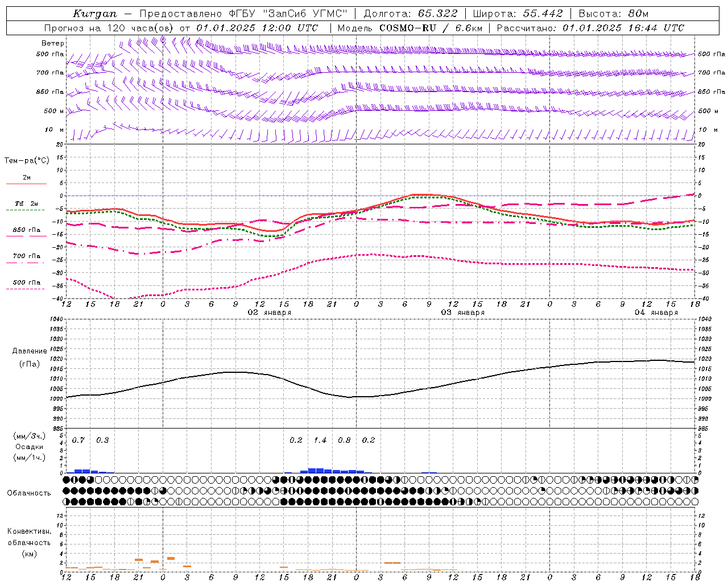Click the "Тем-ра(°C)" temperature panel label
This screenshot has width=728, height=582.
27,161
